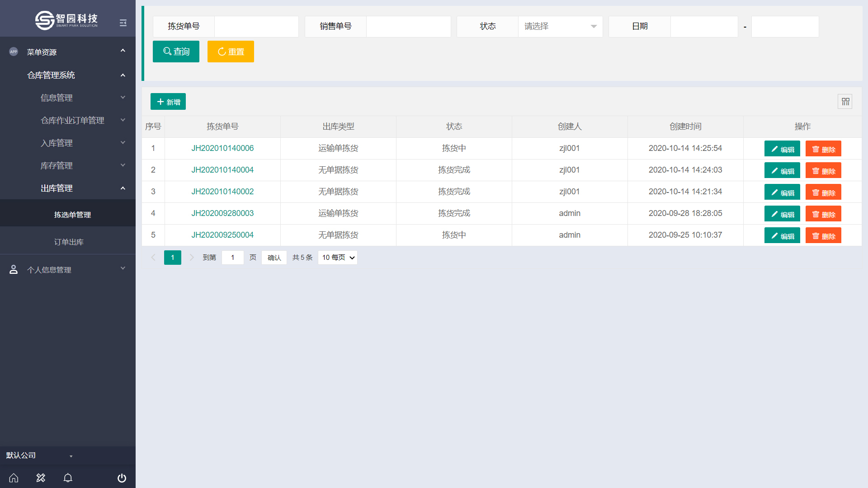Log out using the power icon
868x488 pixels.
pos(122,478)
